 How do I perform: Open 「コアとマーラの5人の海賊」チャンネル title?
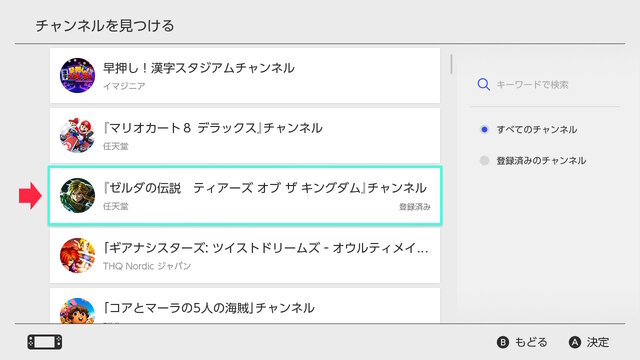pos(209,308)
